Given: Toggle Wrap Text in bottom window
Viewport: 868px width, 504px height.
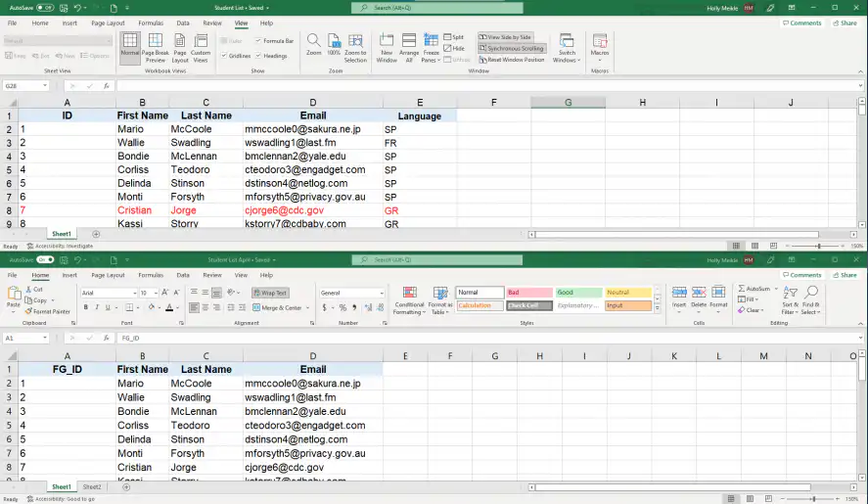Looking at the screenshot, I should tap(270, 293).
